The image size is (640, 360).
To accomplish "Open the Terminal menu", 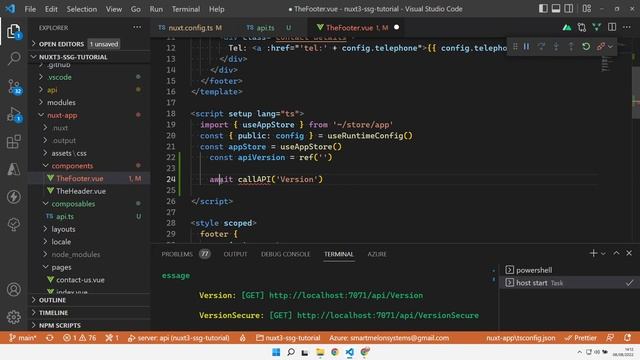I will point(186,9).
